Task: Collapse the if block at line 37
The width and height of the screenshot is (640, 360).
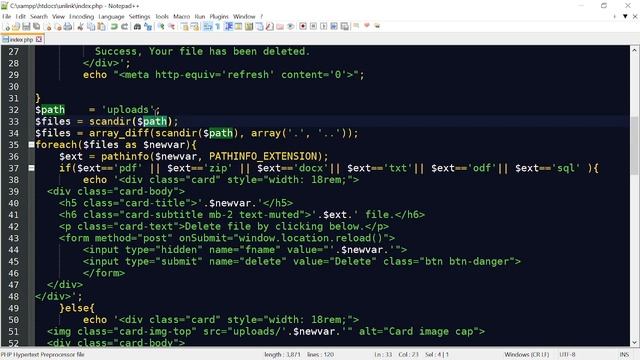Action: (31, 168)
